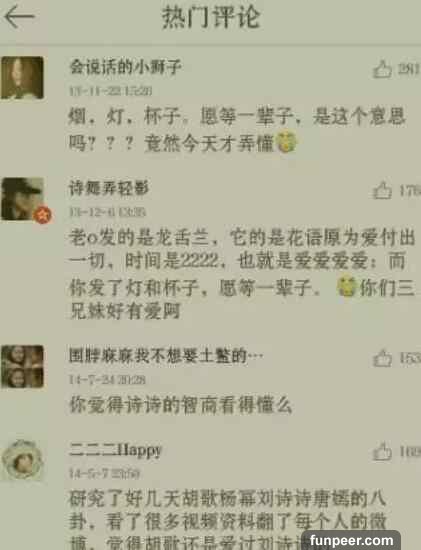Open profile via username 会说话的小狮子
Viewport: 421px width, 550px height.
point(125,67)
